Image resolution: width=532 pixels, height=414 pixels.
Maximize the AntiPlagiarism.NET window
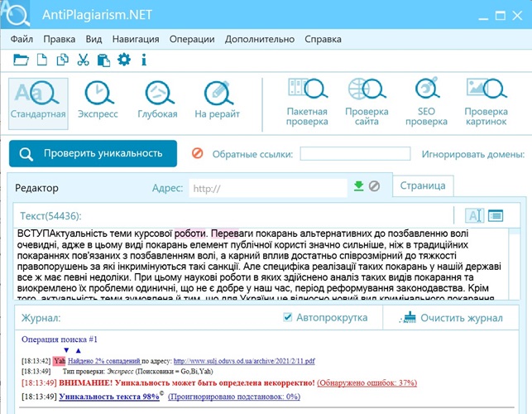pos(501,15)
